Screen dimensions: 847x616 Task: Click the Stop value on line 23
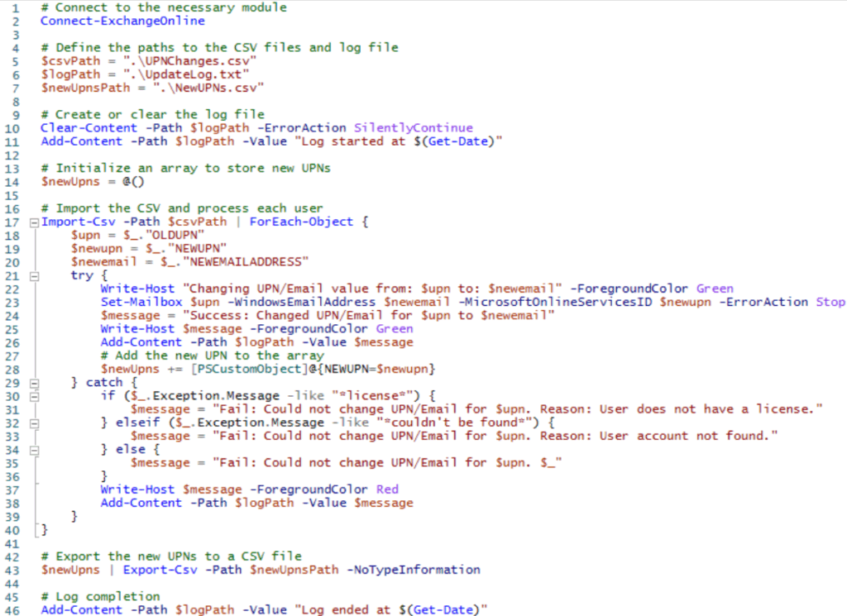pos(830,303)
